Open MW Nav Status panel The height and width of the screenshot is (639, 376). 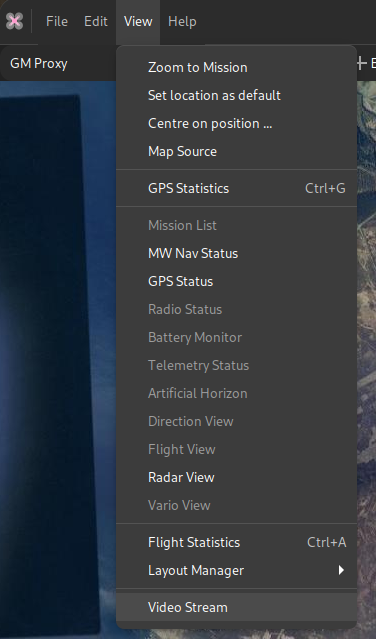click(x=236, y=253)
